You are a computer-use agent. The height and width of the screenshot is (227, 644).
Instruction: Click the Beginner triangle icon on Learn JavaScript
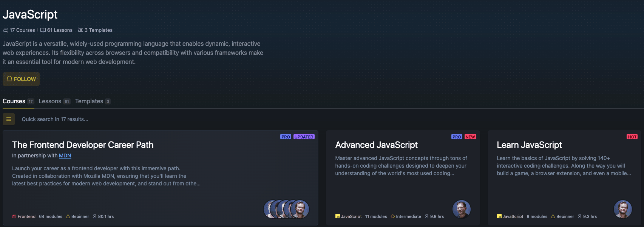pyautogui.click(x=553, y=216)
